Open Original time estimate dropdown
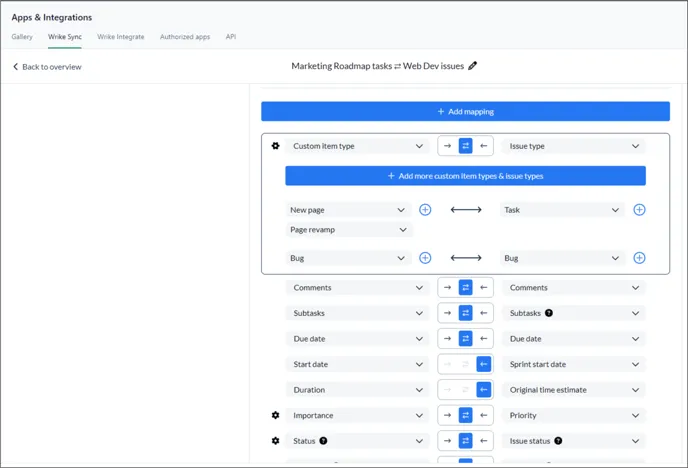 [573, 389]
